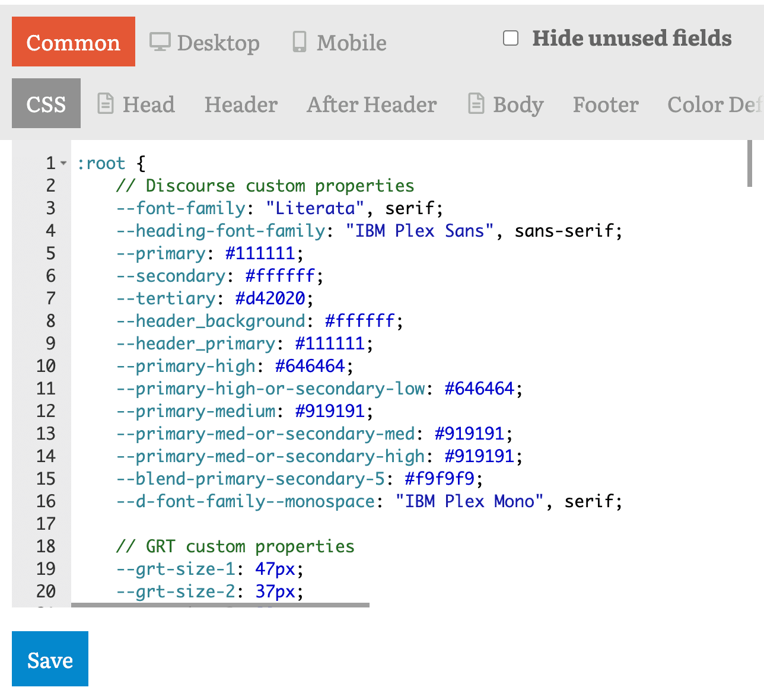
Task: Click the "IBM Plex Sans" value
Action: [420, 231]
